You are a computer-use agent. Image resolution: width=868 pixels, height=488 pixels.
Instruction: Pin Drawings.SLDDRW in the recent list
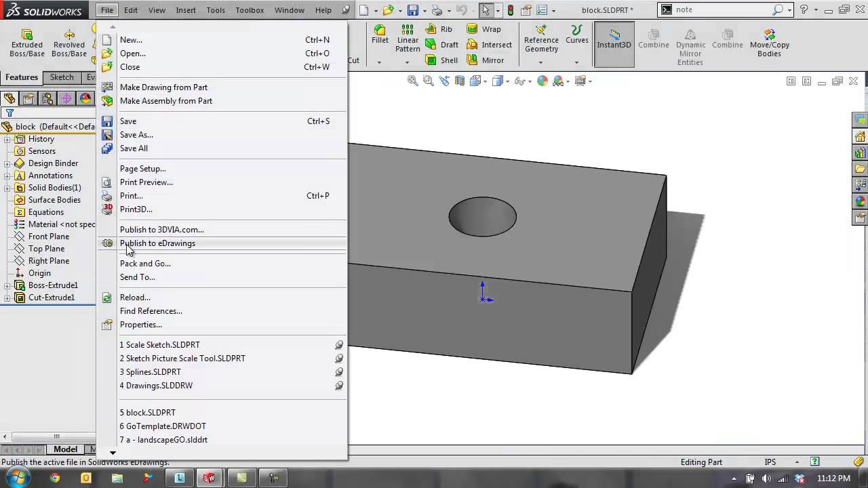pos(339,386)
